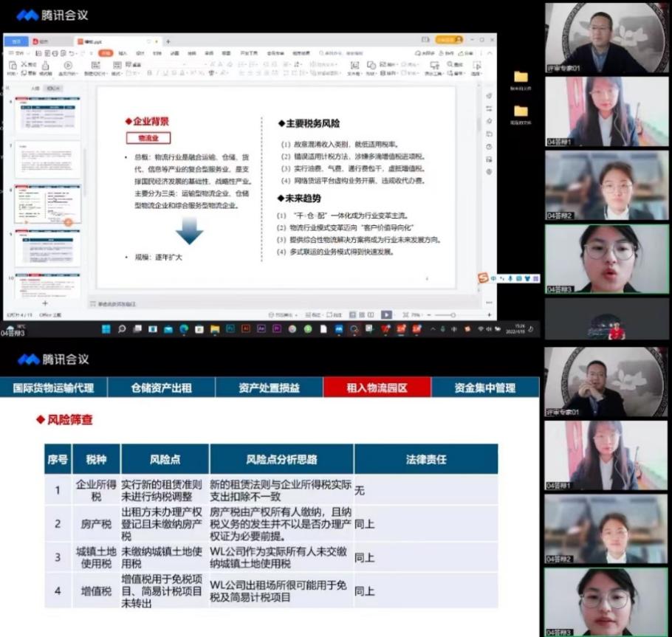Expand the system tray hidden icons chevron

click(433, 329)
